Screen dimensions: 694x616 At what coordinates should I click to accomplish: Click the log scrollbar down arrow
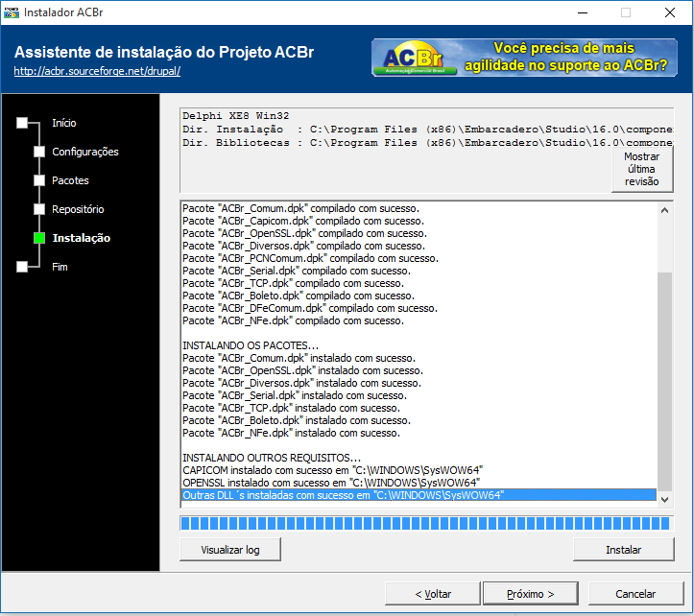664,499
